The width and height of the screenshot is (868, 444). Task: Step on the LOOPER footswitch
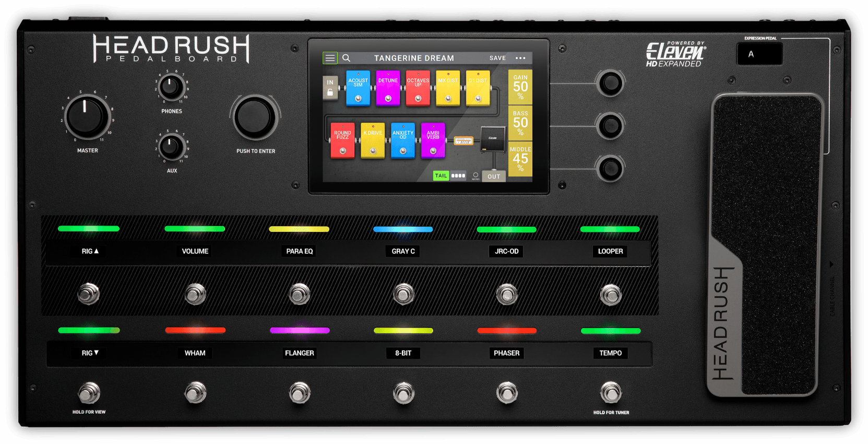coord(611,295)
